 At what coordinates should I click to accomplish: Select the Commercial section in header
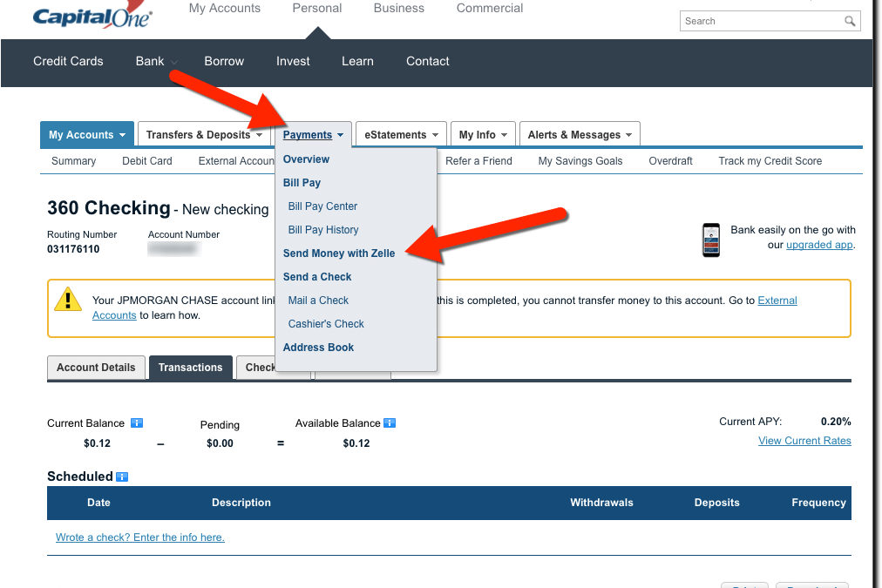tap(490, 9)
